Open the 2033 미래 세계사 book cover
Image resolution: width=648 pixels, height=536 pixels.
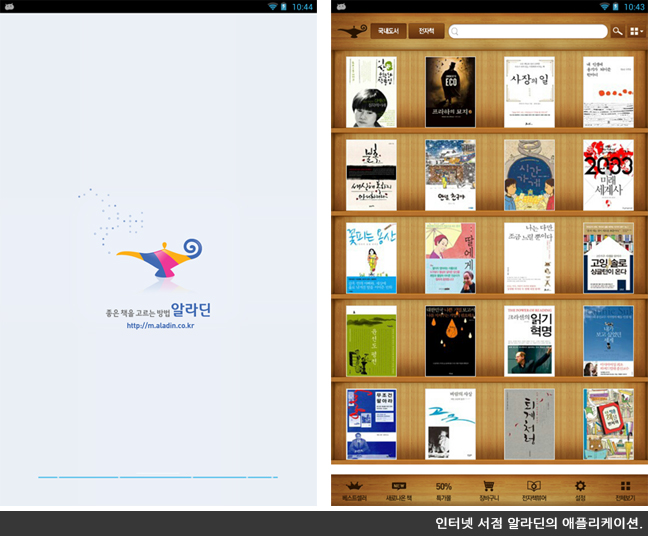608,175
